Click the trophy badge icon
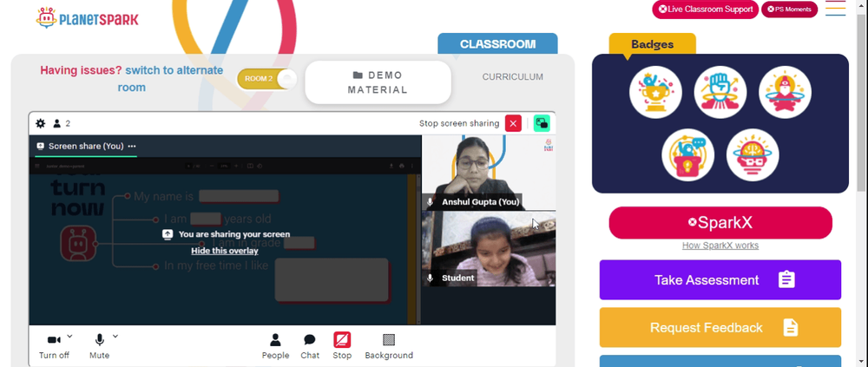Image resolution: width=868 pixels, height=367 pixels. pos(655,93)
